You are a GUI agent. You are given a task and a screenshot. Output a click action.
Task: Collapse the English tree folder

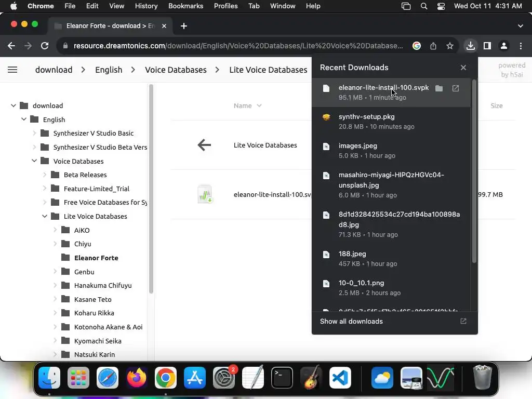point(24,119)
